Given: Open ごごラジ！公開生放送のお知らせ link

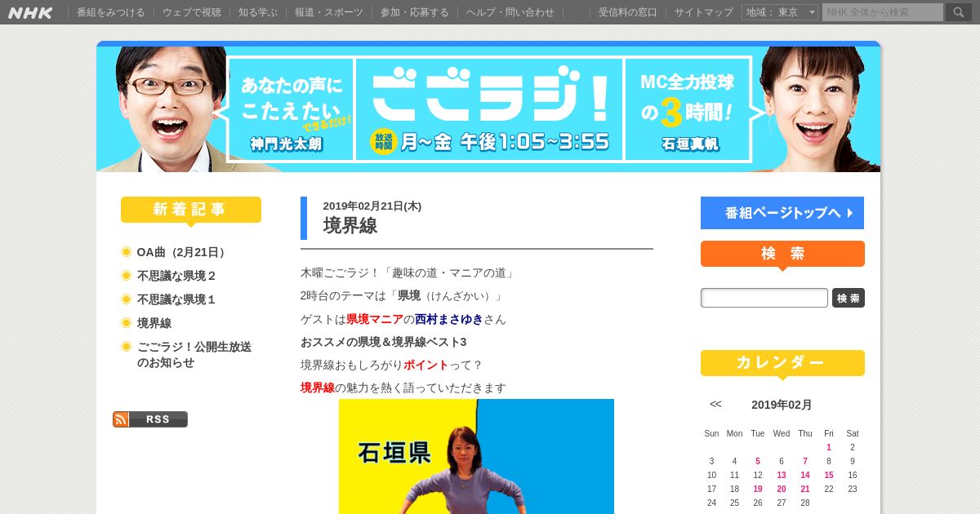Looking at the screenshot, I should point(194,354).
